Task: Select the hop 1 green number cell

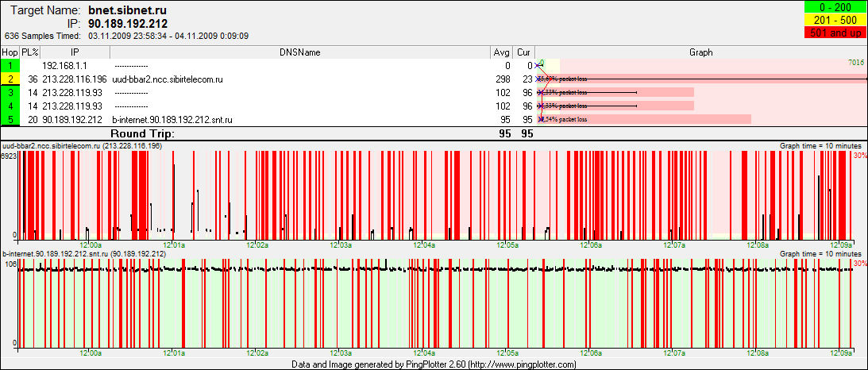Action: point(10,66)
